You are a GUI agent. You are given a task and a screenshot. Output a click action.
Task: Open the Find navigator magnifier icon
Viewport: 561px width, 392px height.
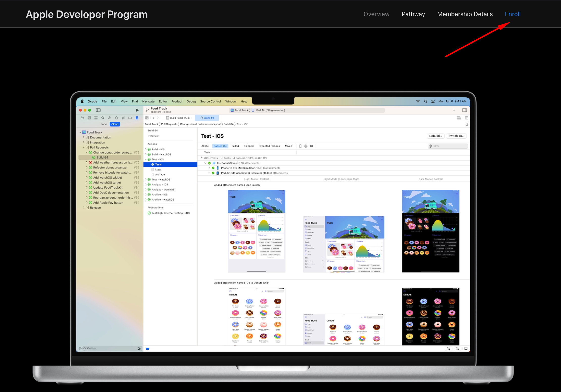click(103, 118)
